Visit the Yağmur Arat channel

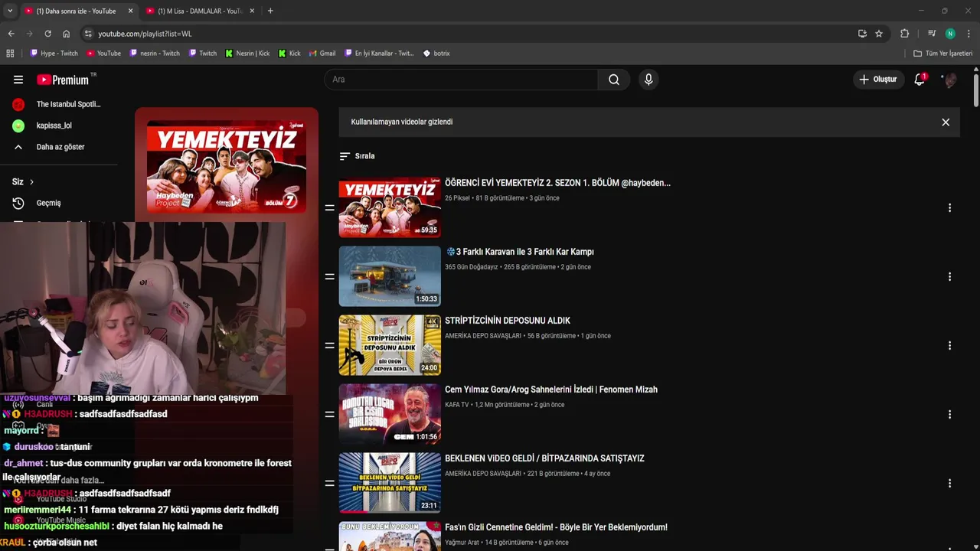(462, 543)
